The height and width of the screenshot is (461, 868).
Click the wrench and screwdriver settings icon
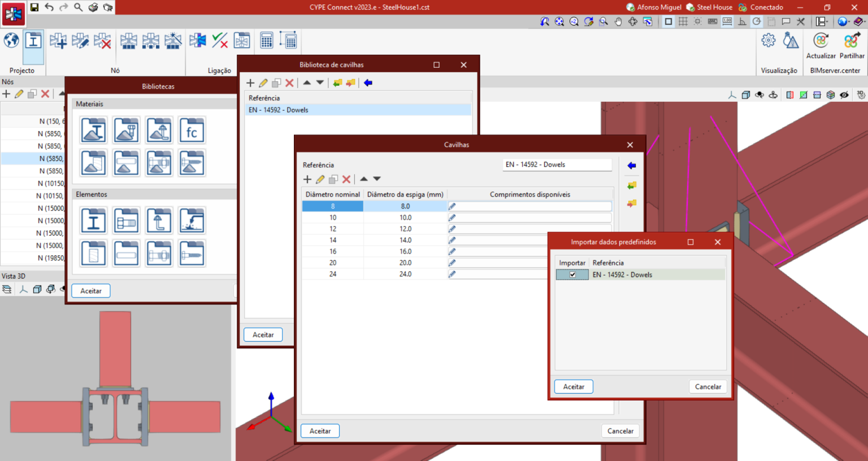click(801, 21)
